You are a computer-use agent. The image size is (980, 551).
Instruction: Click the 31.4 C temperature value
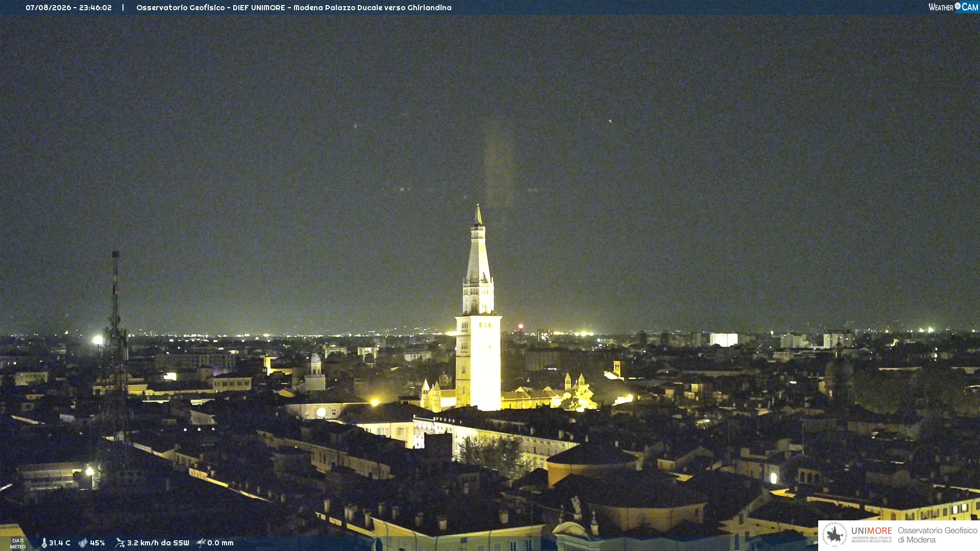click(60, 543)
